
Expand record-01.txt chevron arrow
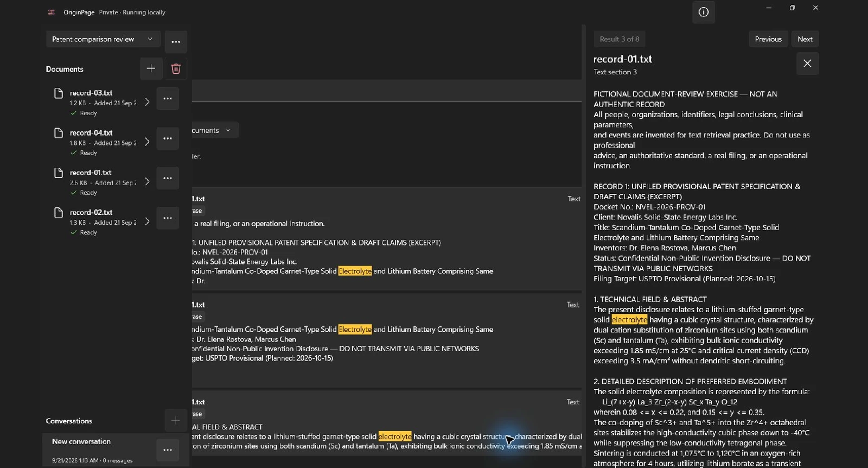[147, 182]
